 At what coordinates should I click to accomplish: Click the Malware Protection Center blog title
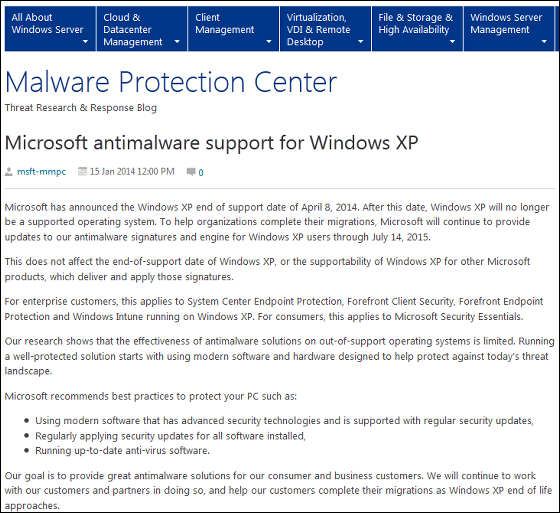[171, 82]
